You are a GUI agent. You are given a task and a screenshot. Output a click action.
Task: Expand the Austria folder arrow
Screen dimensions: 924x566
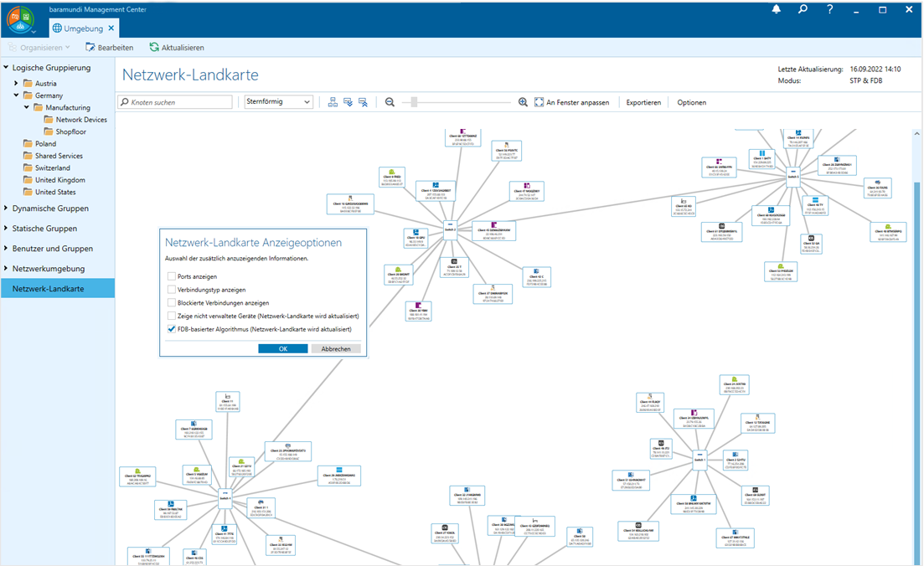pyautogui.click(x=16, y=83)
